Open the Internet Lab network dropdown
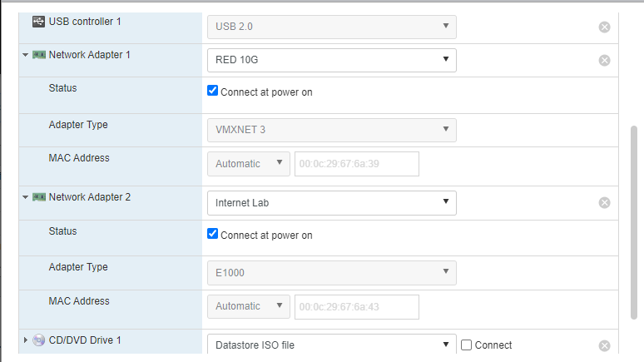644x362 pixels. 331,202
